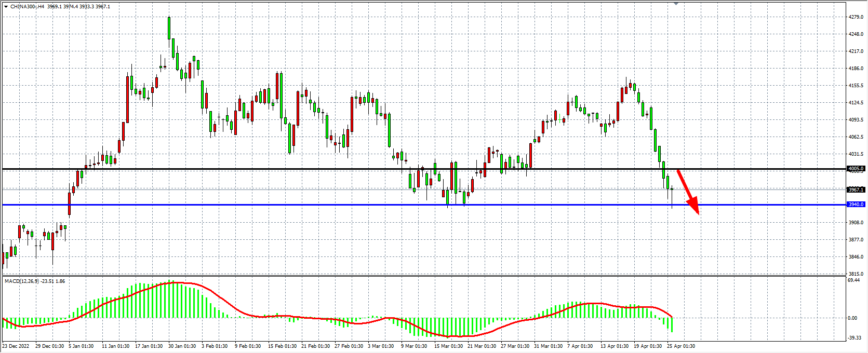Click the 4155.5 price scale value

856,86
